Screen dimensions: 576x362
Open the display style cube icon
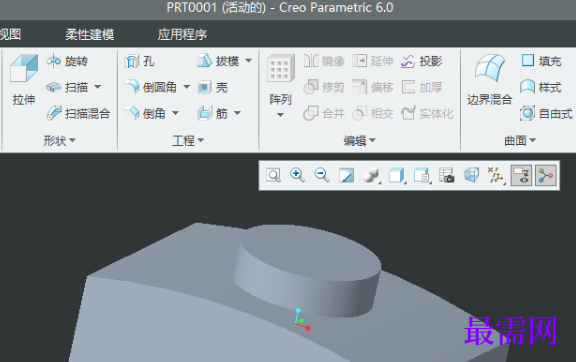pos(397,175)
